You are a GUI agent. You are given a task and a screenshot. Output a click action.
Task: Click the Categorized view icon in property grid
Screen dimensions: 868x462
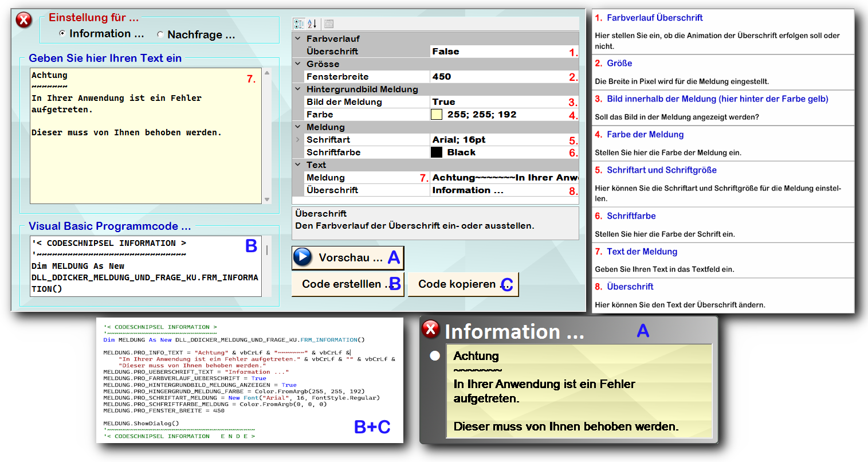click(x=299, y=24)
